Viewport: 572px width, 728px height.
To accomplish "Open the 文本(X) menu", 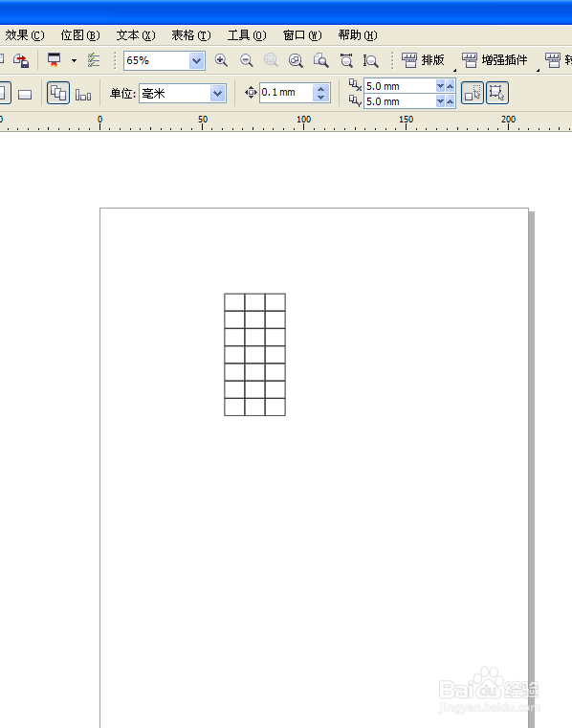I will tap(136, 35).
